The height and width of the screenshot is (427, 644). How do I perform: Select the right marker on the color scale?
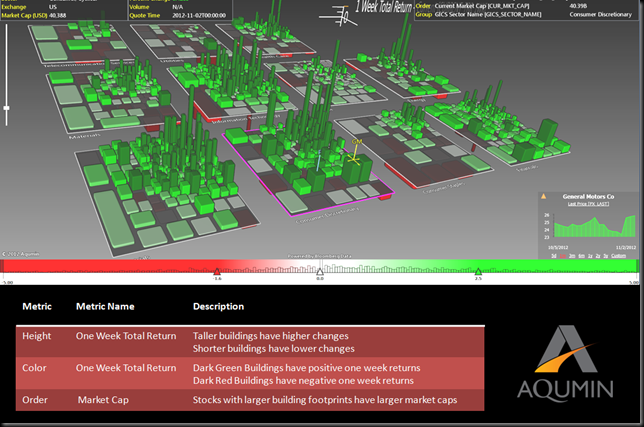[x=478, y=271]
